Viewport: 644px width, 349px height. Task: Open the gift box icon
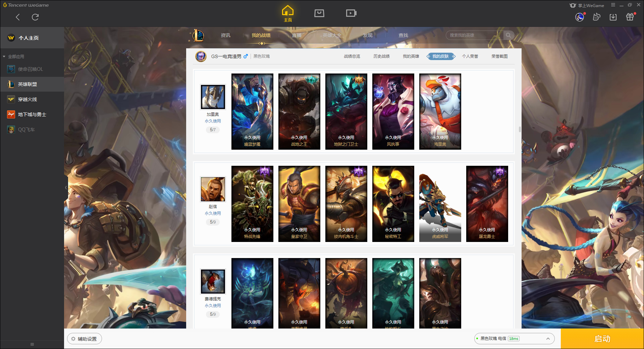[x=630, y=17]
